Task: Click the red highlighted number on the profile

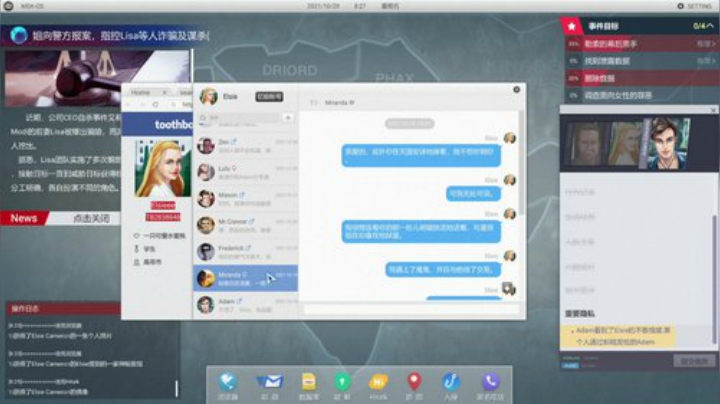Action: click(163, 217)
